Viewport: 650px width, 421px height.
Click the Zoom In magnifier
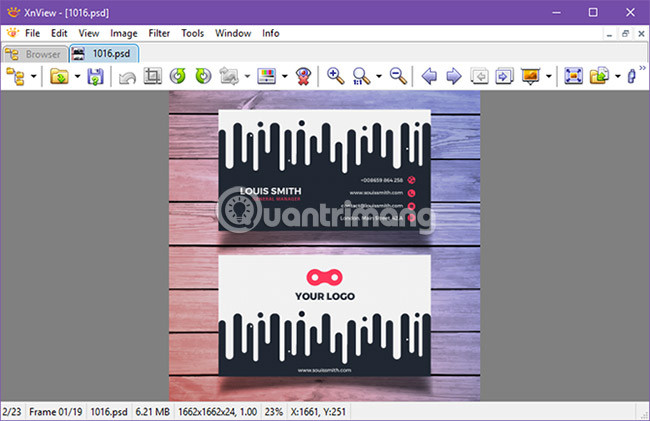pos(335,76)
